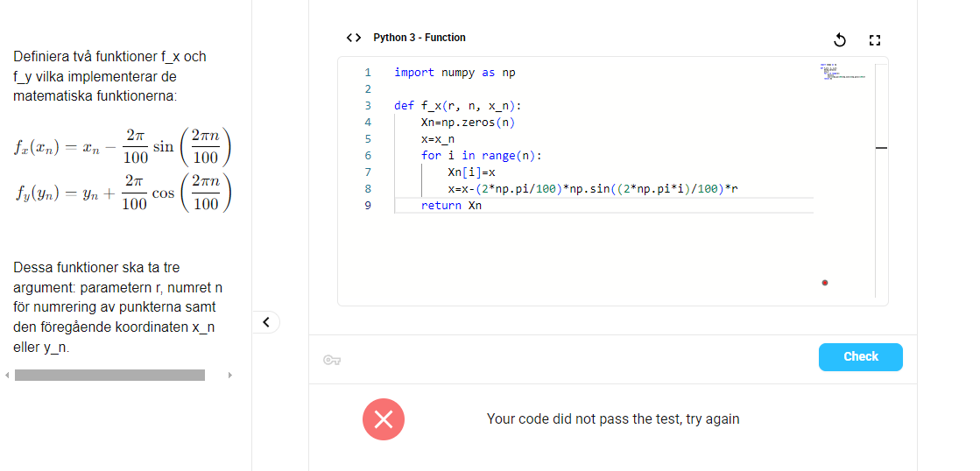
Task: Place cursor on the "import numpy as np" line
Action: [x=455, y=73]
